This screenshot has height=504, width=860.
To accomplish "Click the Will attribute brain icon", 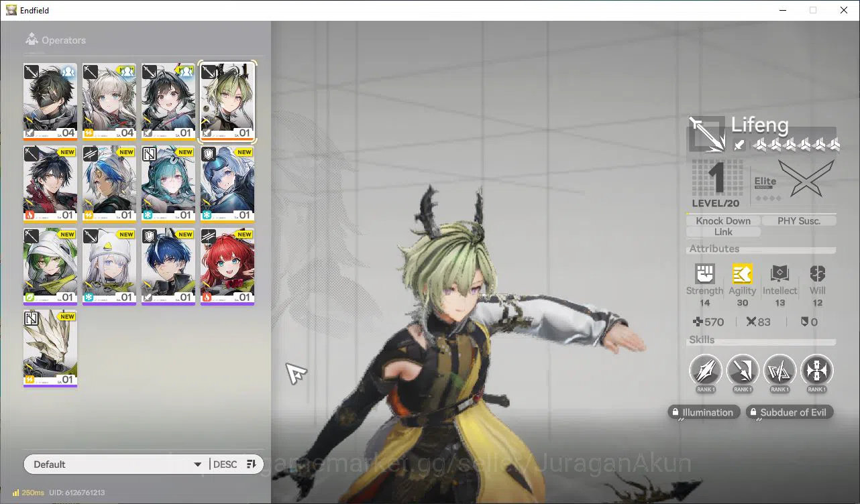I will [x=817, y=273].
